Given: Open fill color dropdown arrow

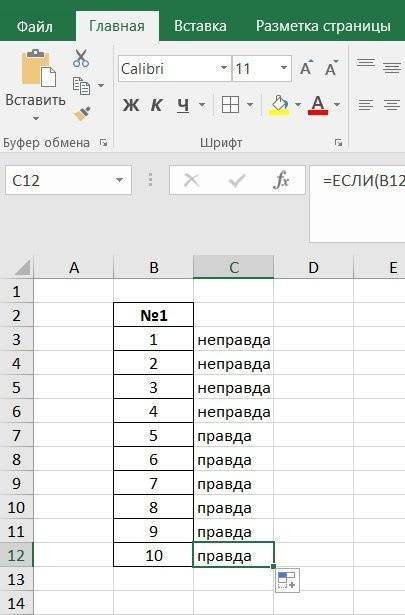Looking at the screenshot, I should point(298,105).
